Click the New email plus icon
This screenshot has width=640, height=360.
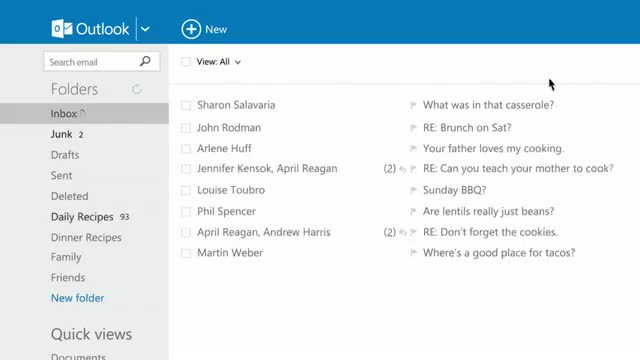191,29
